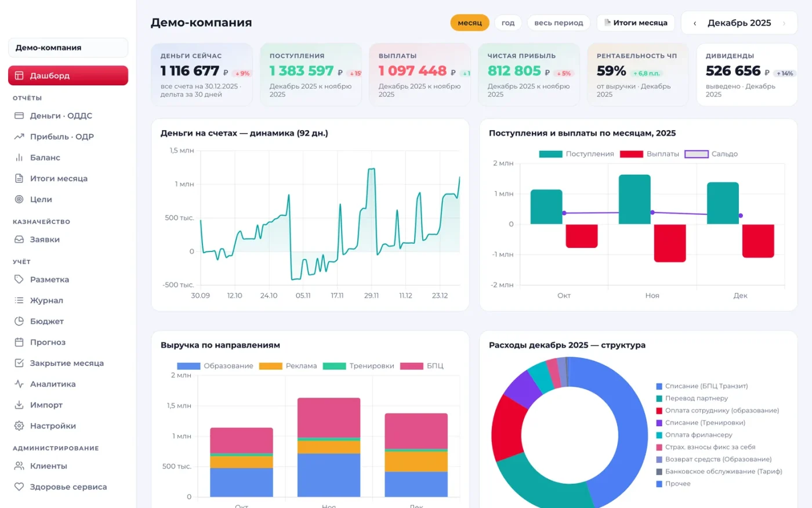Viewport: 812px width, 508px height.
Task: Toggle the Тренировки series in revenue legend
Action: [358, 366]
